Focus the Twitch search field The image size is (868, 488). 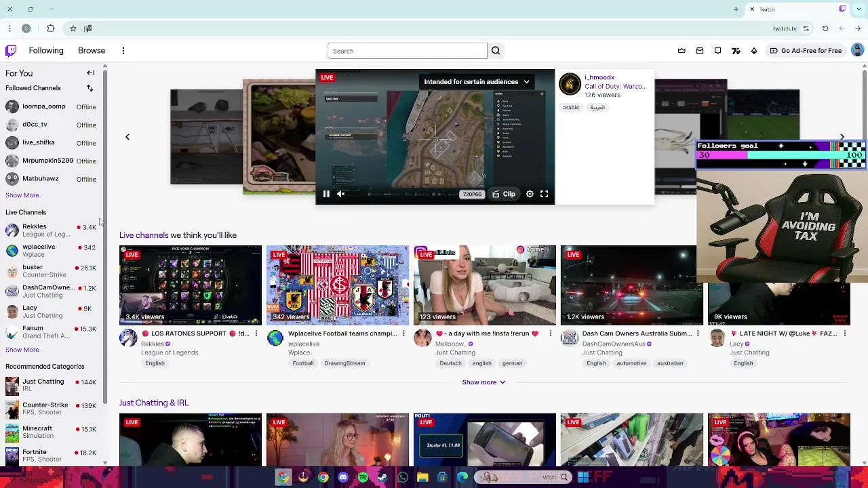(x=407, y=51)
